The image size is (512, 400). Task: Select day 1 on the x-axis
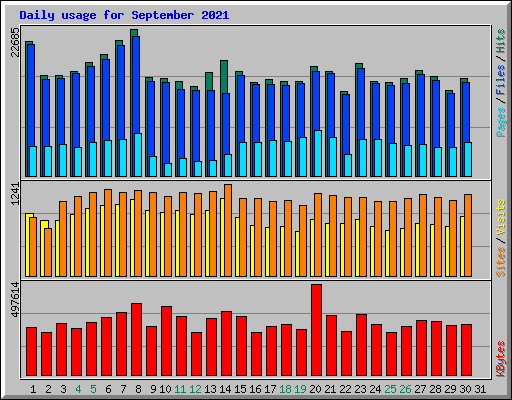33,389
